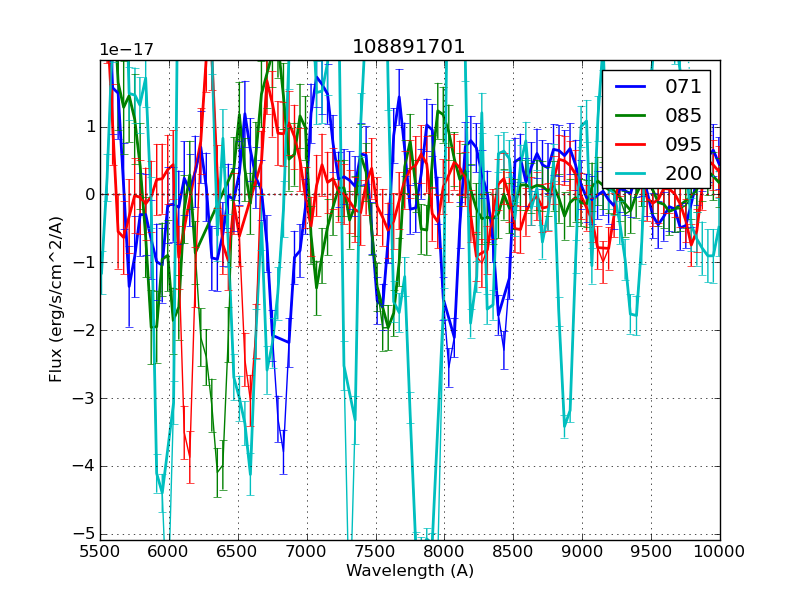This screenshot has height=600, width=800.
Task: Select the 7500 x-axis tick label
Action: [375, 551]
